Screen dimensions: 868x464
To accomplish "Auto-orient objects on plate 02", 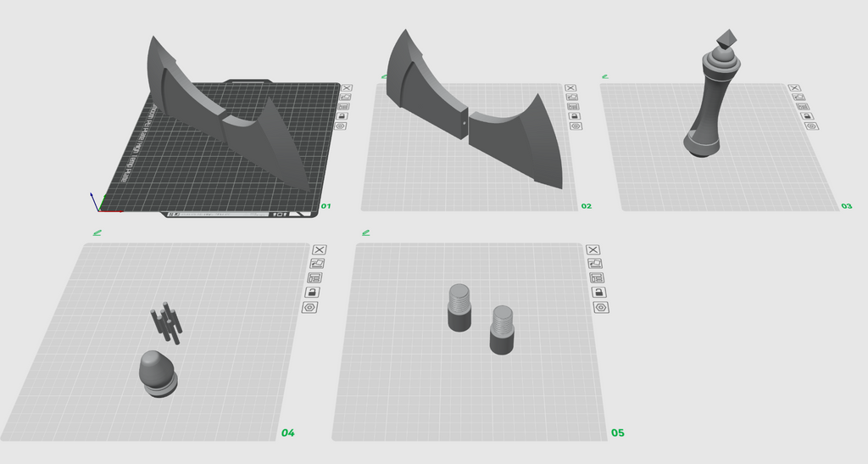I will [x=572, y=97].
